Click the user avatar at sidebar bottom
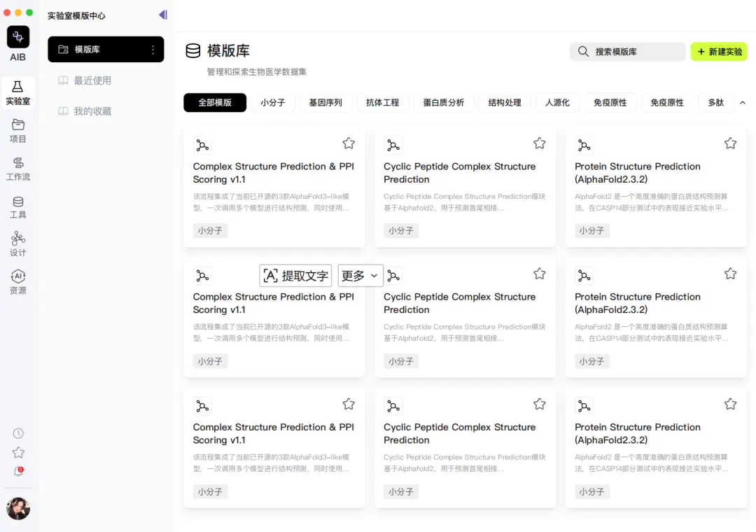The image size is (756, 532). pyautogui.click(x=18, y=508)
